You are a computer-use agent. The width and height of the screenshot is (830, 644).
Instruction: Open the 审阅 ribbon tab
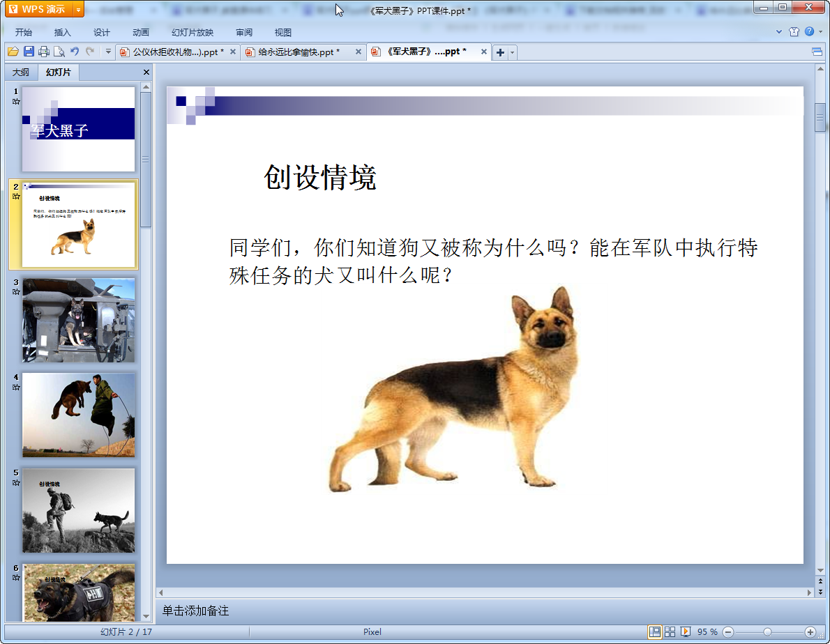pyautogui.click(x=244, y=32)
